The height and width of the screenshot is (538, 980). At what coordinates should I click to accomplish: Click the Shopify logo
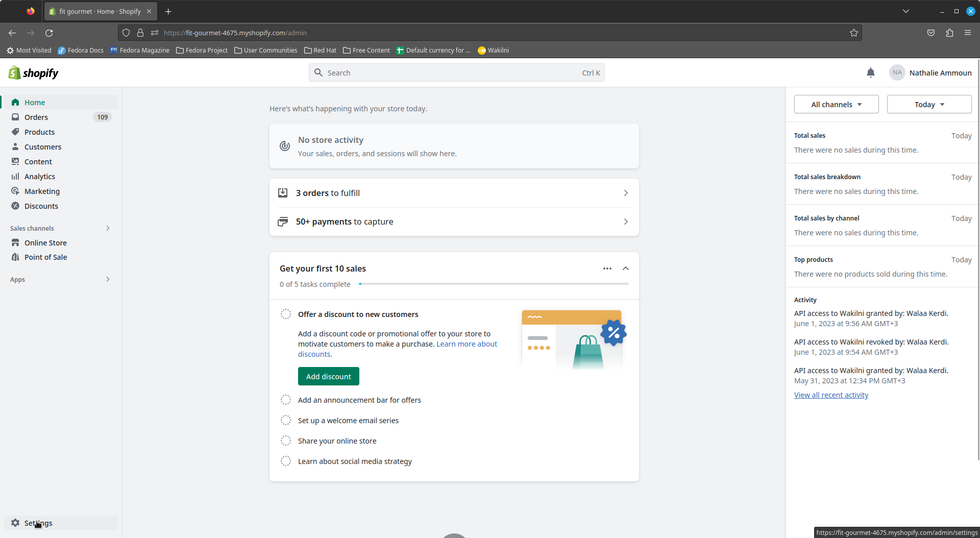pyautogui.click(x=34, y=73)
